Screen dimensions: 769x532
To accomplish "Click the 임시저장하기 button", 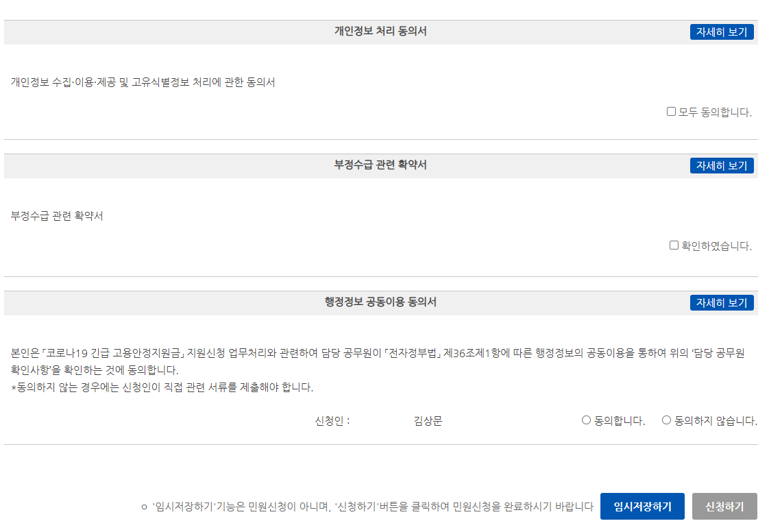I will coord(642,507).
